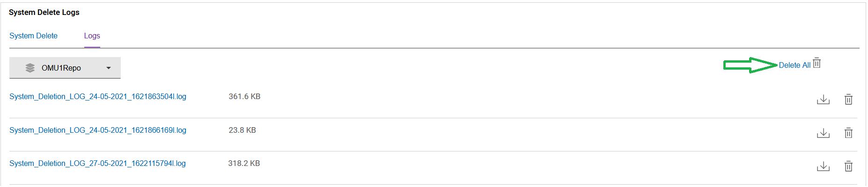This screenshot has height=187, width=868.
Task: Click the 361.6 KB file size
Action: 244,97
